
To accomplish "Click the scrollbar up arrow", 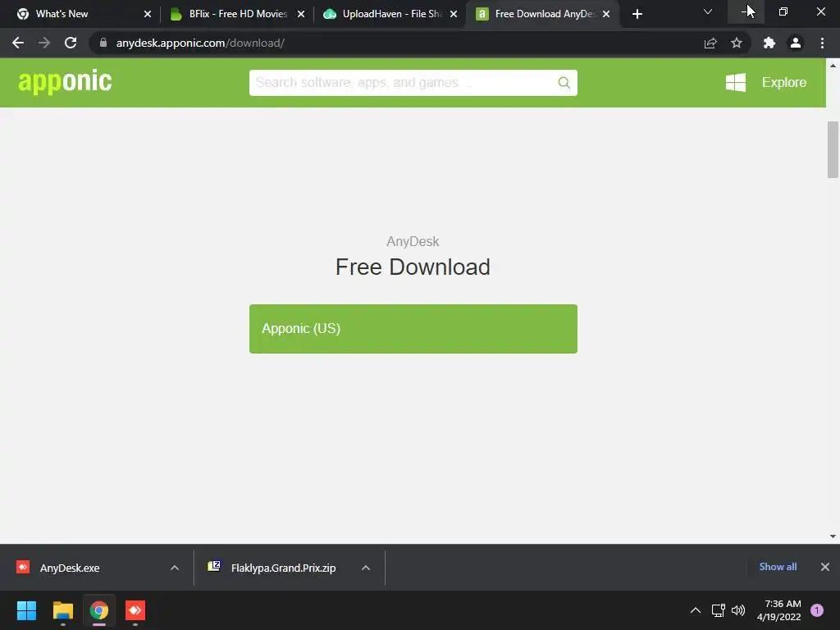I will tap(833, 66).
